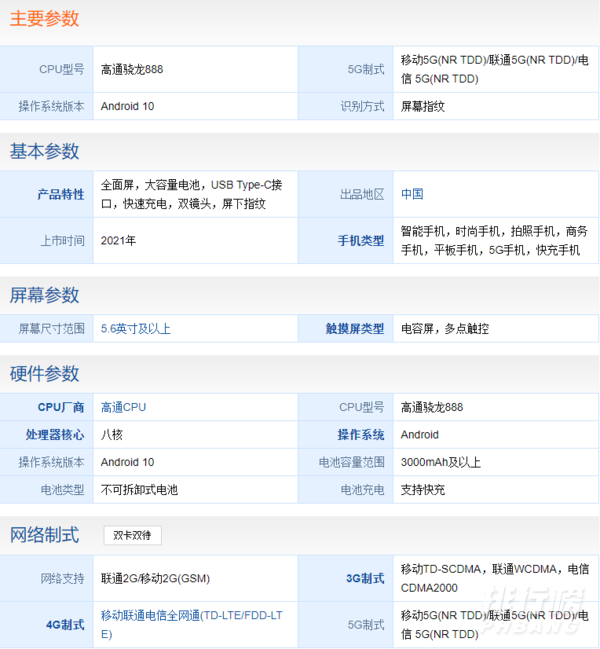
Task: Click the 网络支持 label
Action: [62, 578]
